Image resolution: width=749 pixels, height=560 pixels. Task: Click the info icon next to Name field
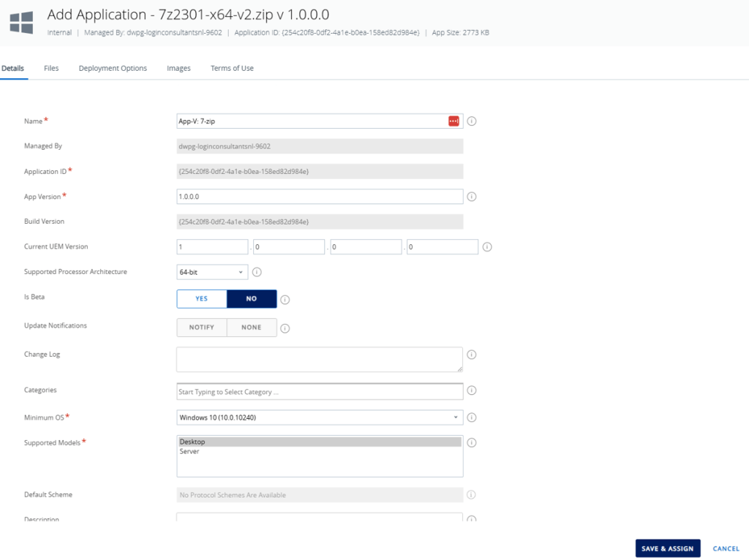[x=472, y=121]
